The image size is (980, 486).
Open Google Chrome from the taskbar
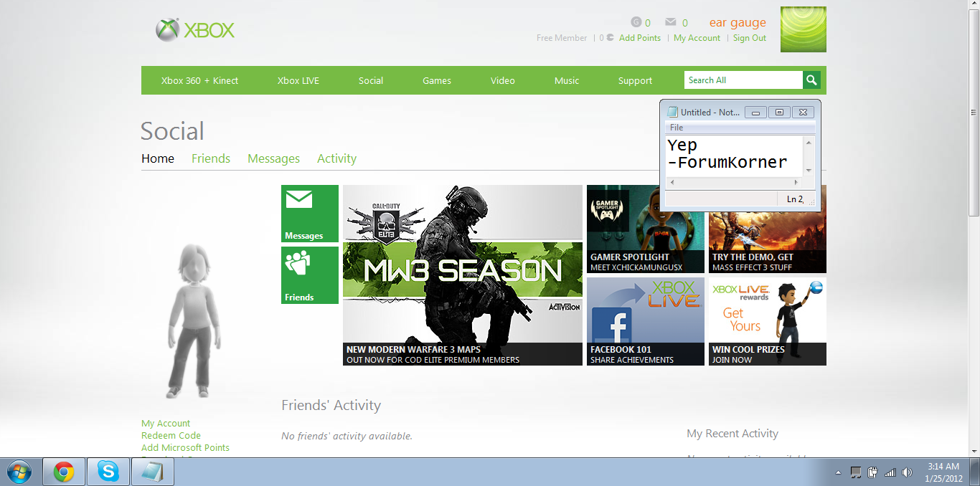pos(64,472)
